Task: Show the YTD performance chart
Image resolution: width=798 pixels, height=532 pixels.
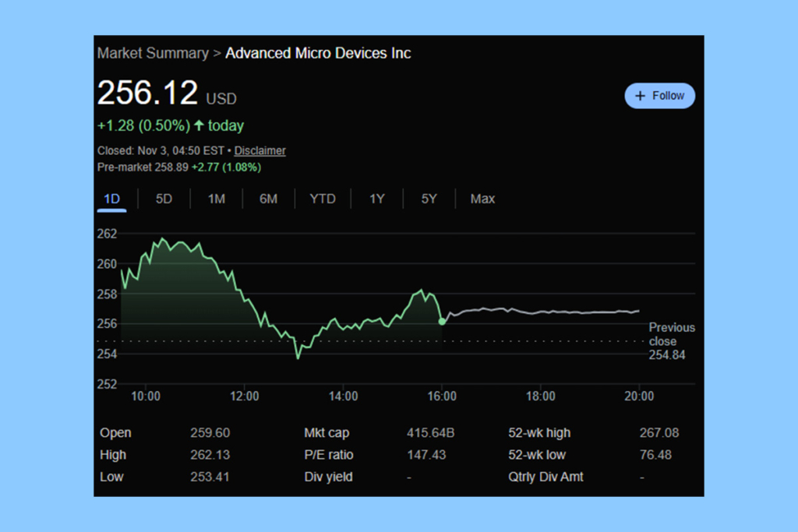Action: 322,199
